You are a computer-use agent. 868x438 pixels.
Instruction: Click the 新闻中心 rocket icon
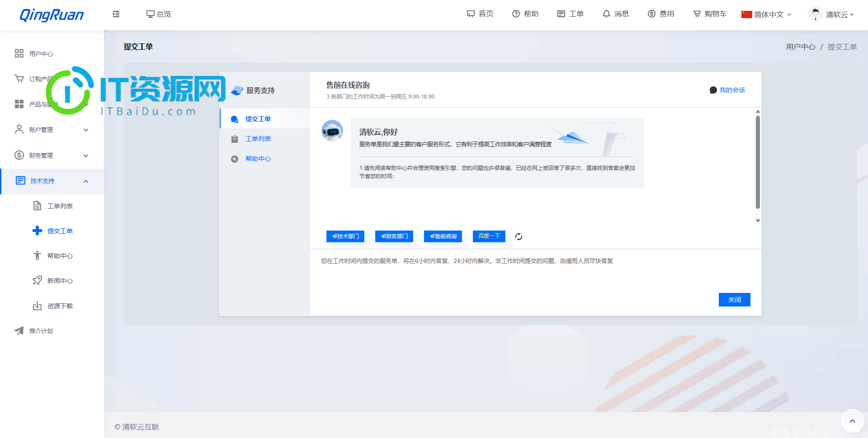(38, 280)
